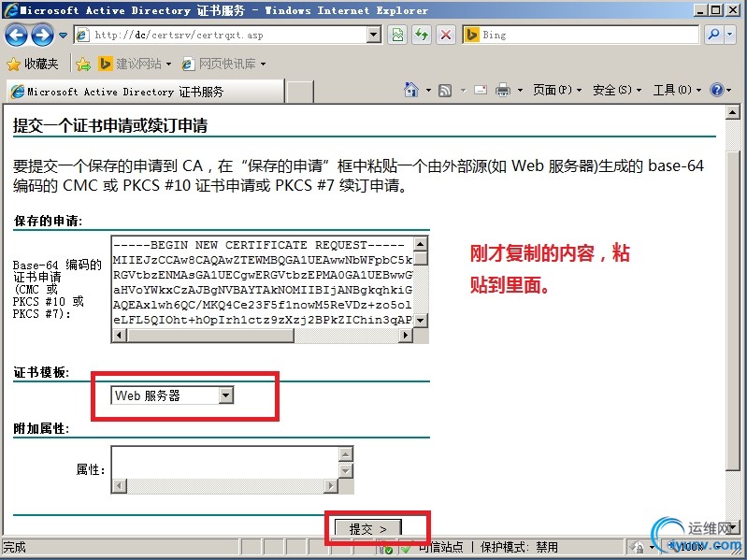Click the Add to Favorites Bar icon
Image resolution: width=747 pixels, height=560 pixels.
83,64
